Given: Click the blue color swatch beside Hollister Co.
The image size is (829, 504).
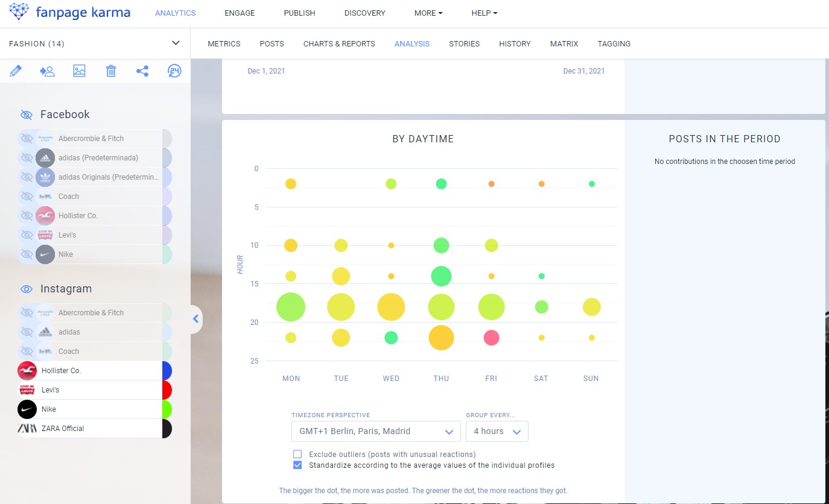Looking at the screenshot, I should pos(167,371).
